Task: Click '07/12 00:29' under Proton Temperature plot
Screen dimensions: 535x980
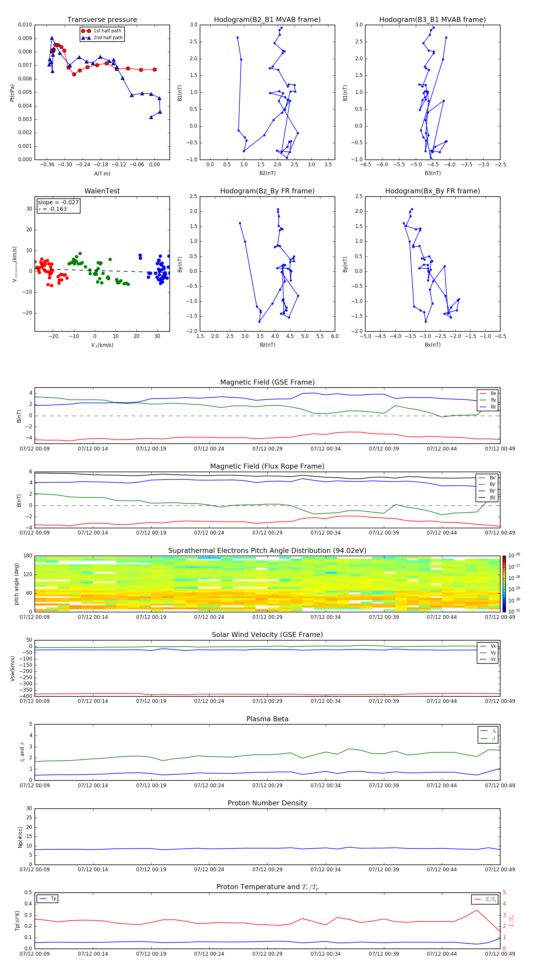Action: (x=267, y=954)
